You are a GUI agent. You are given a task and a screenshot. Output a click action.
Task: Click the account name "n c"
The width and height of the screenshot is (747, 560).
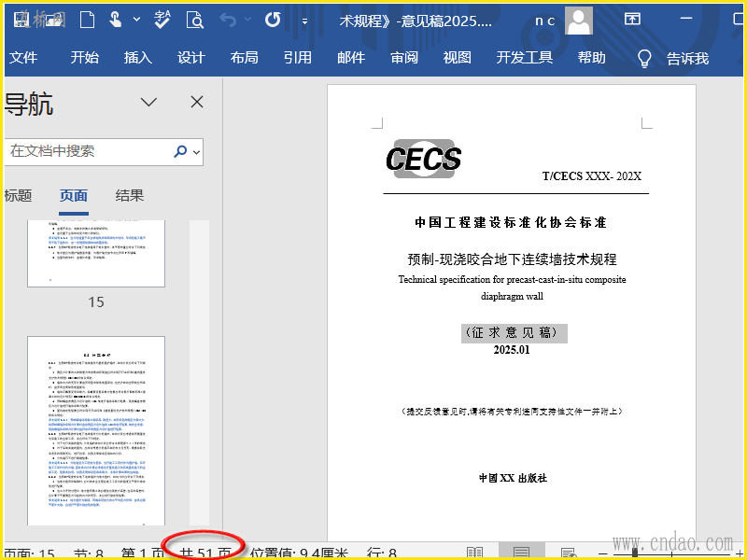(545, 21)
